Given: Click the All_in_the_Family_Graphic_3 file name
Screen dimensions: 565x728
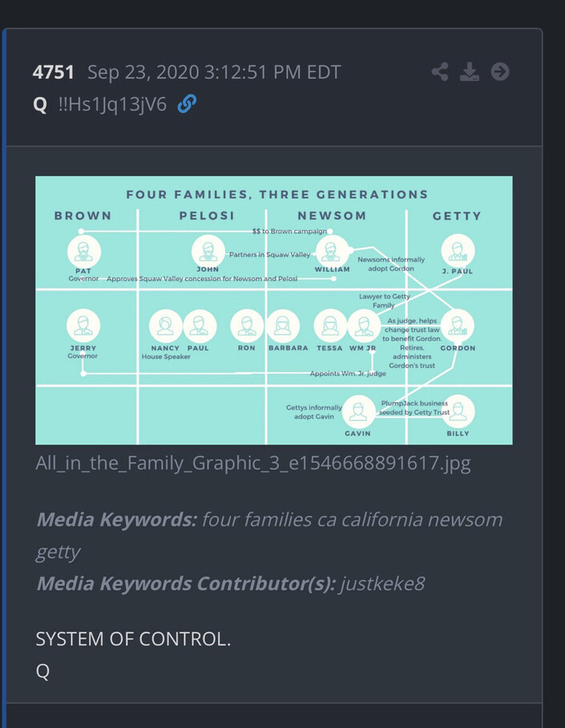Looking at the screenshot, I should click(253, 463).
